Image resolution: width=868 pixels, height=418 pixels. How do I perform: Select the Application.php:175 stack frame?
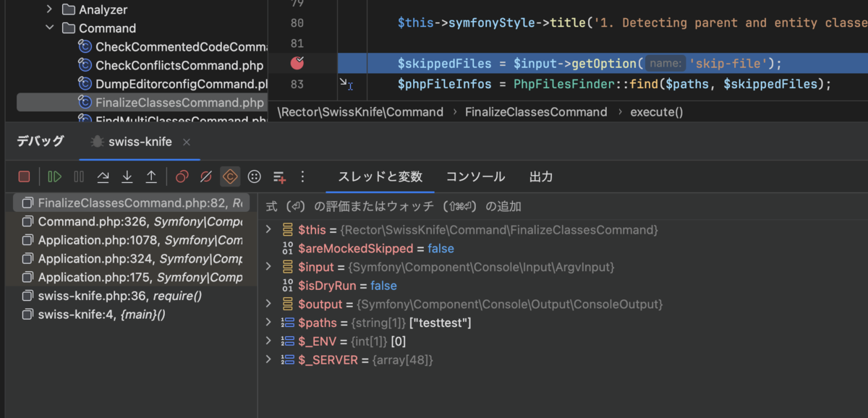(x=132, y=277)
